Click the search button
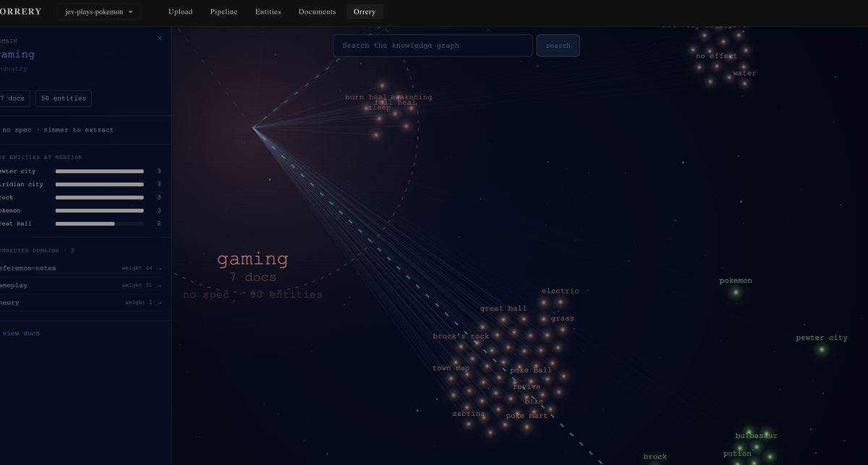 point(558,46)
